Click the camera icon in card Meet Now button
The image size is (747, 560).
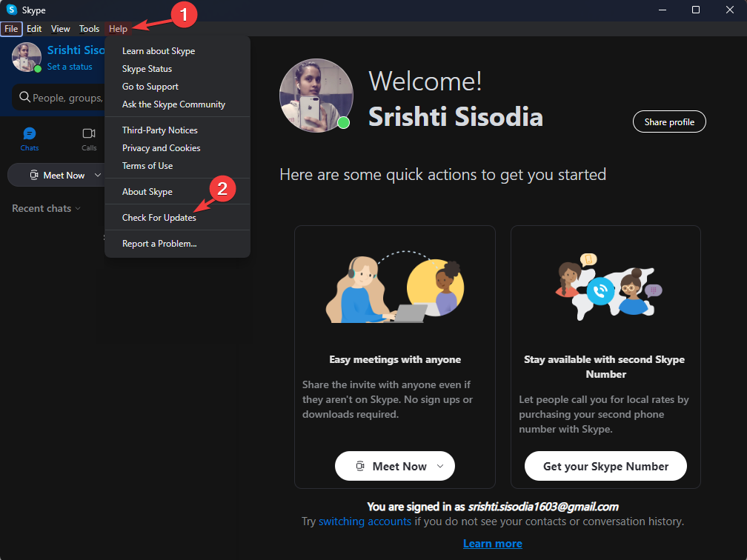[361, 466]
